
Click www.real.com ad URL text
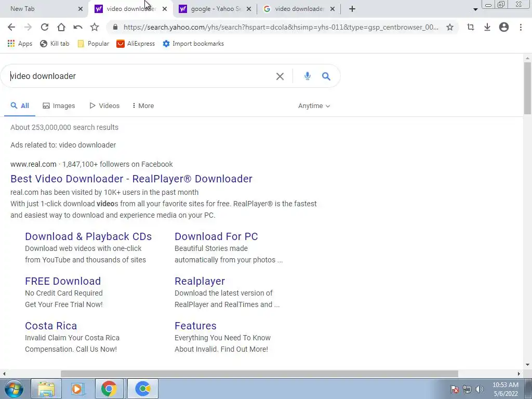pyautogui.click(x=33, y=164)
